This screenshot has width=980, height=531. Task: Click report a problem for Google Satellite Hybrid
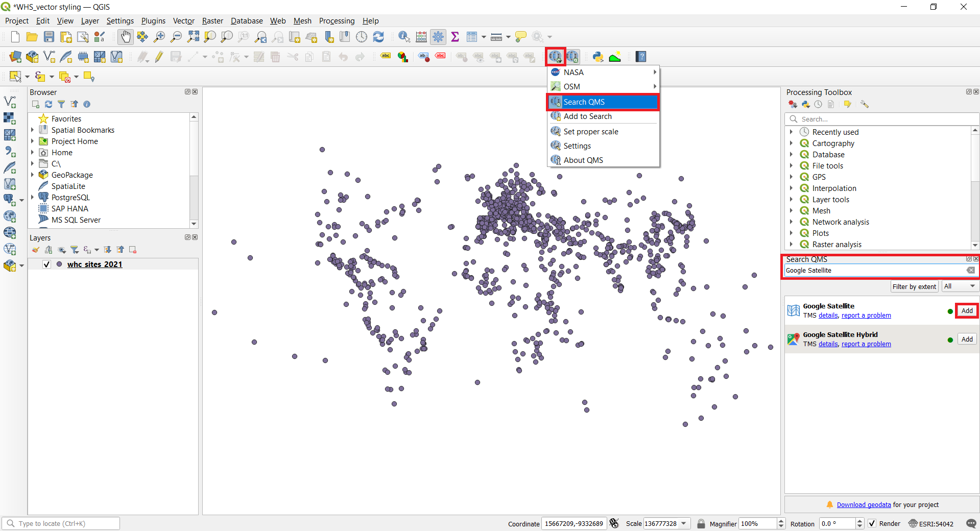866,344
